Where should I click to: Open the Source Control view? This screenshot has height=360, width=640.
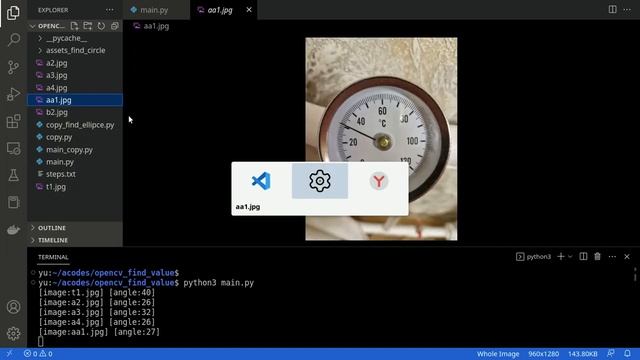coord(13,67)
